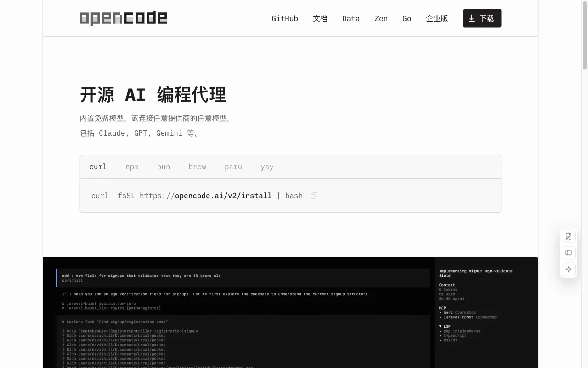This screenshot has width=588, height=368.
Task: Click the text "包括 Claude, GPT, Gemini 等。"
Action: pos(141,133)
